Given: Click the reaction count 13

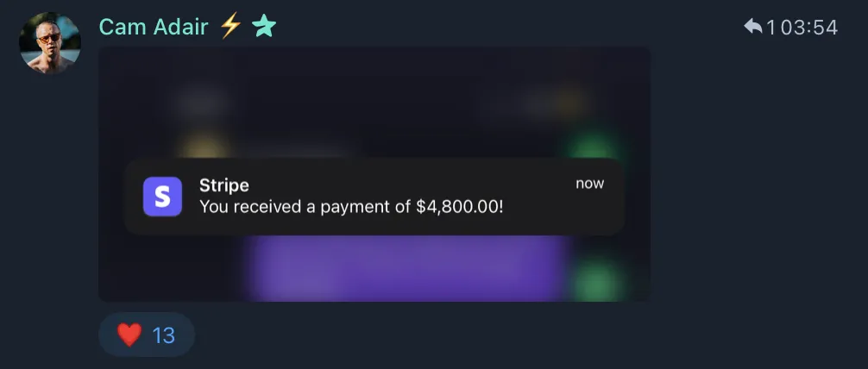Looking at the screenshot, I should pos(164,335).
